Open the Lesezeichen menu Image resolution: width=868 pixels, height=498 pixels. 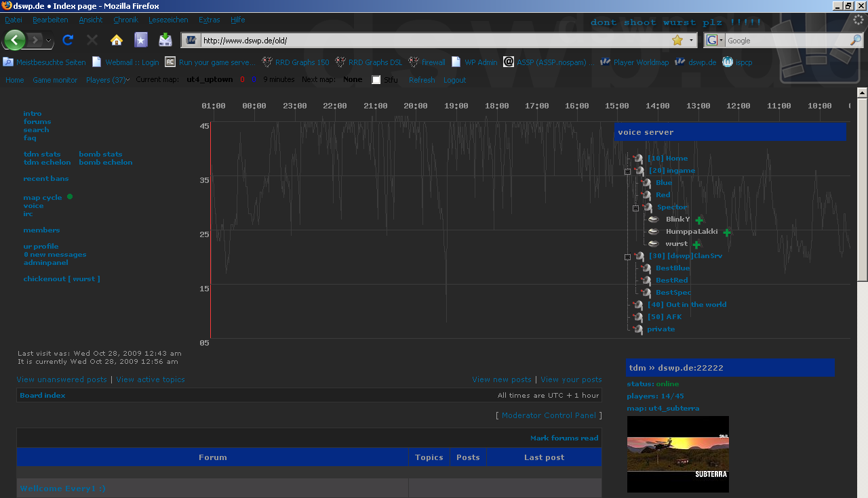pos(168,20)
